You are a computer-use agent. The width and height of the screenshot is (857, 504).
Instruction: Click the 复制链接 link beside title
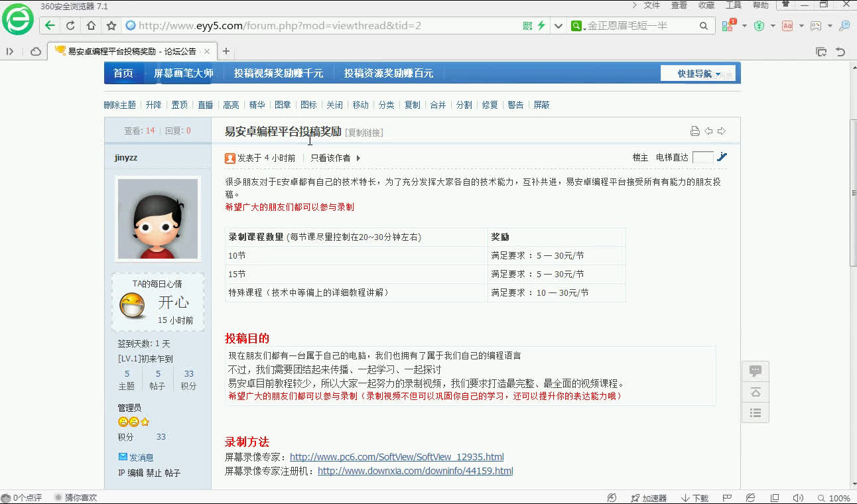pos(364,133)
